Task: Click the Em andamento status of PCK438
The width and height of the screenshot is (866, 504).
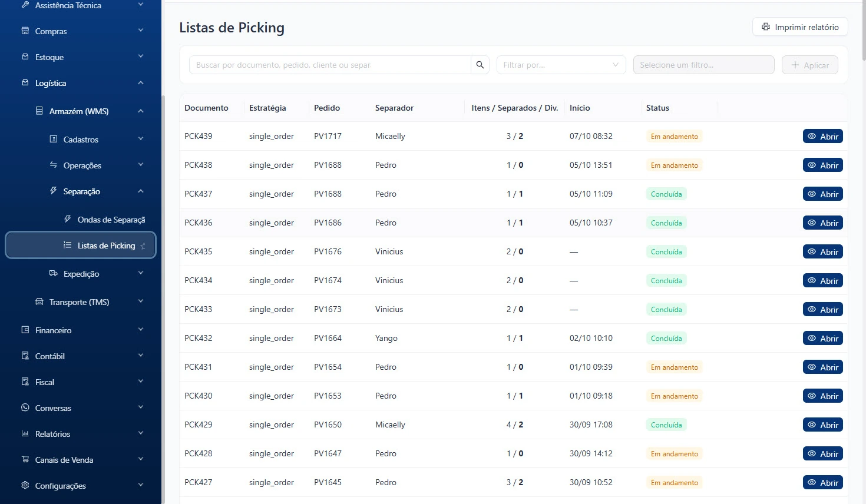Action: click(675, 165)
